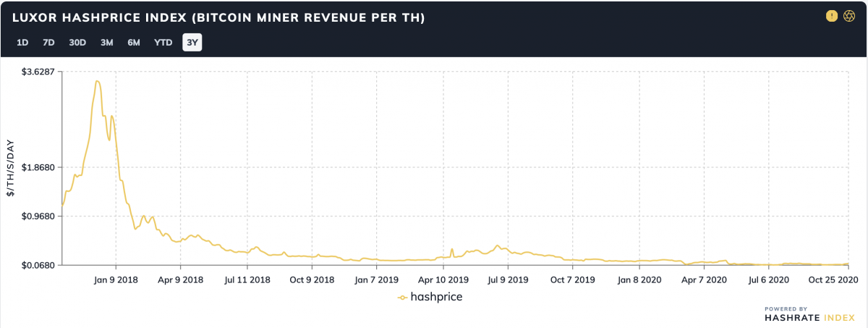Select the 7D time range
The image size is (868, 328).
click(48, 42)
